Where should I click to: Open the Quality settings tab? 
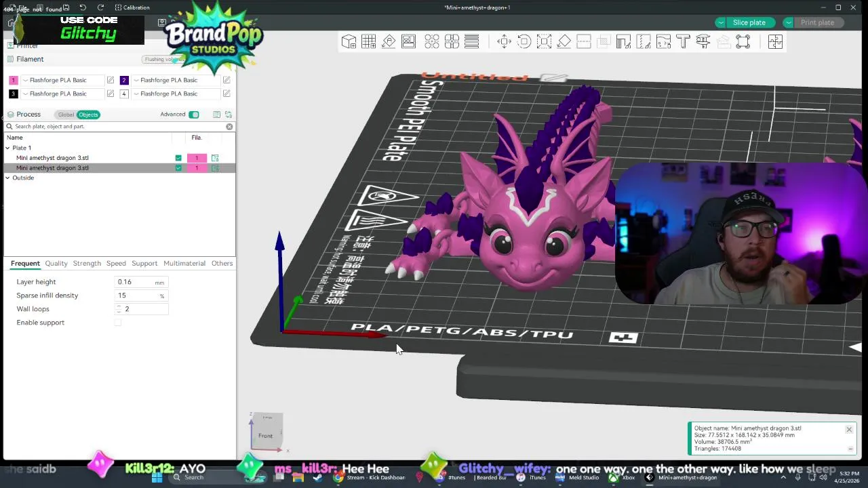pyautogui.click(x=56, y=264)
